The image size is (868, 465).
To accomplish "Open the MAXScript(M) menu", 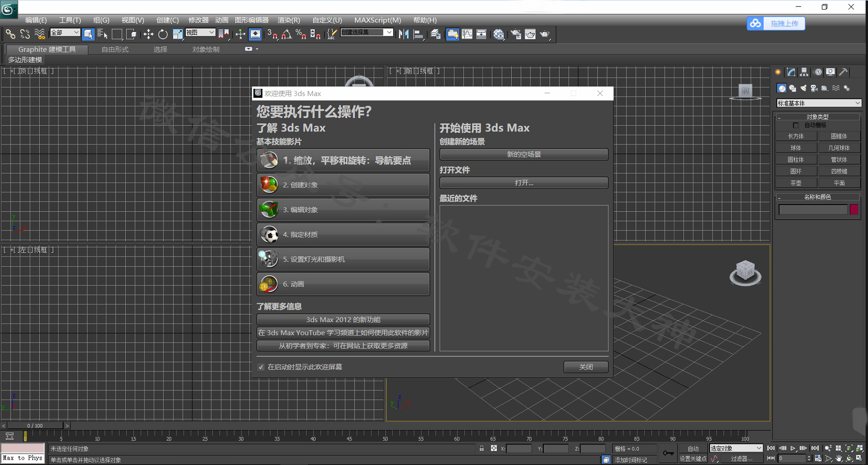I will click(378, 20).
